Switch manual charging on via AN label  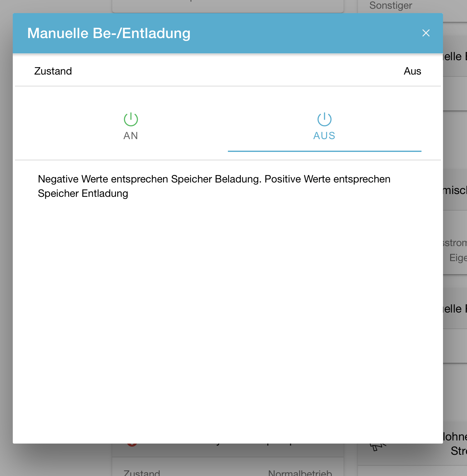[x=131, y=136]
